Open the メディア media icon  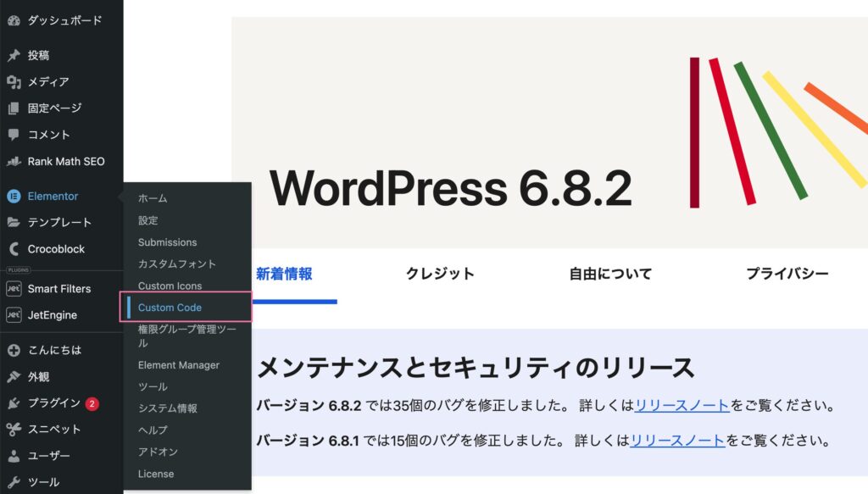point(14,82)
